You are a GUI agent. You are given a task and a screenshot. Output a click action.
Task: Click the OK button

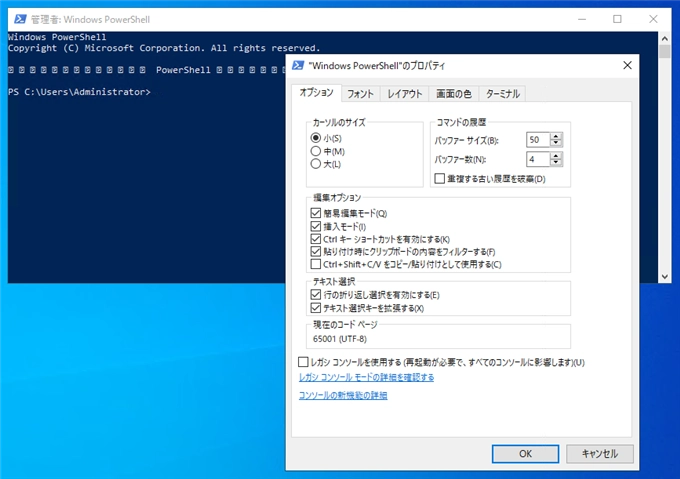pyautogui.click(x=525, y=453)
